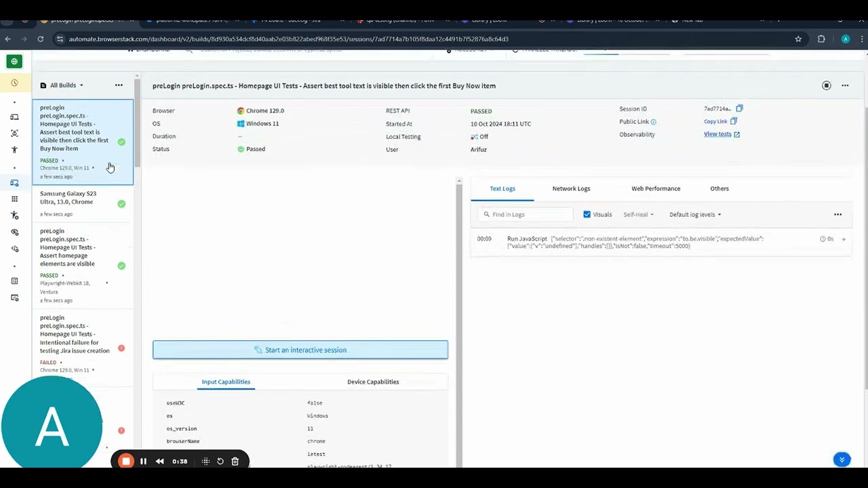
Task: Switch to the Network Logs tab
Action: coord(571,188)
